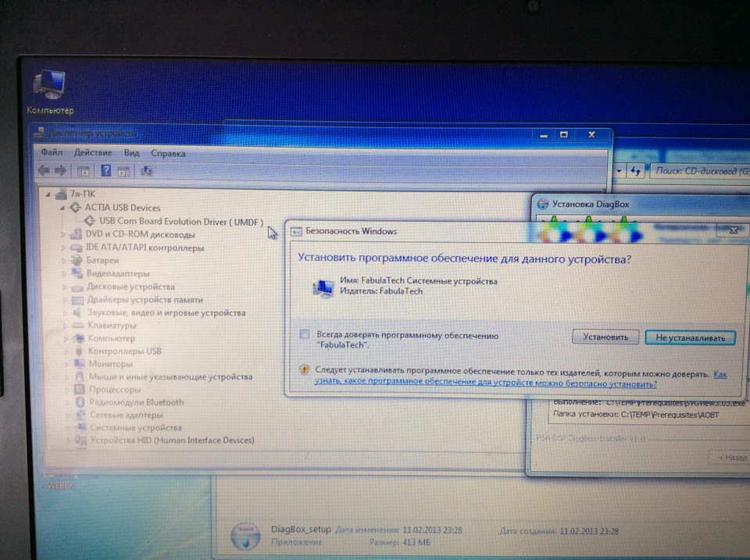Screen dimensions: 750x560
Task: Open the Справка menu
Action: pos(168,154)
